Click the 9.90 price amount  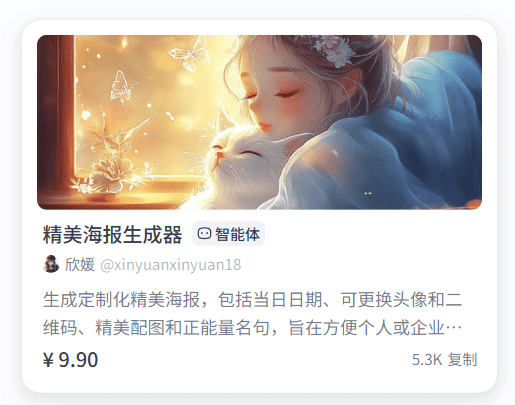78,360
